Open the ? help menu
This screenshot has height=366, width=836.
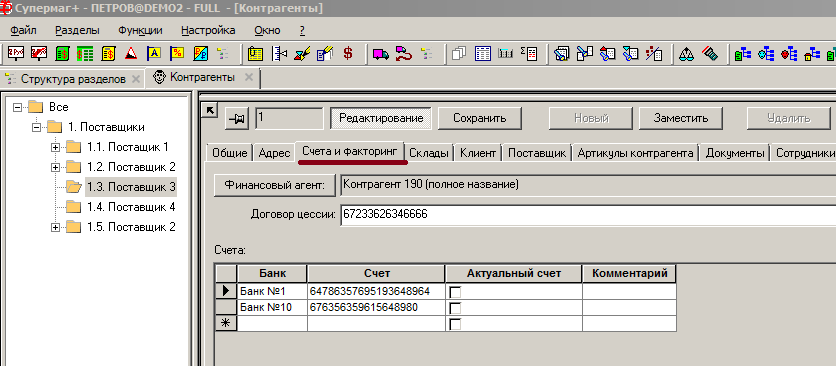[x=302, y=30]
